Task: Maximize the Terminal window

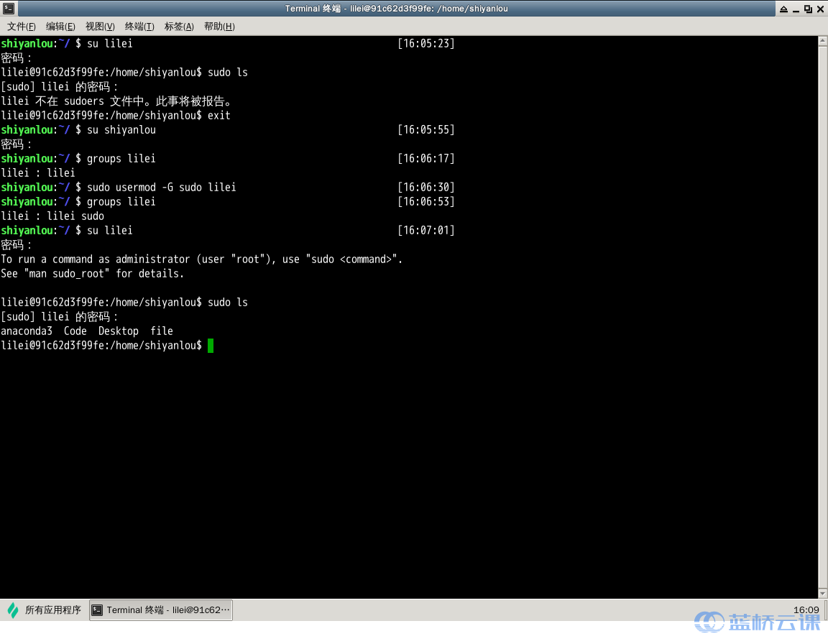Action: tap(808, 9)
